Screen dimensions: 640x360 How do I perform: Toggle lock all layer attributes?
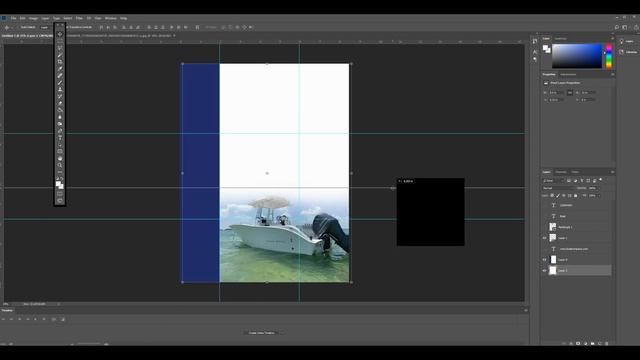click(x=576, y=196)
